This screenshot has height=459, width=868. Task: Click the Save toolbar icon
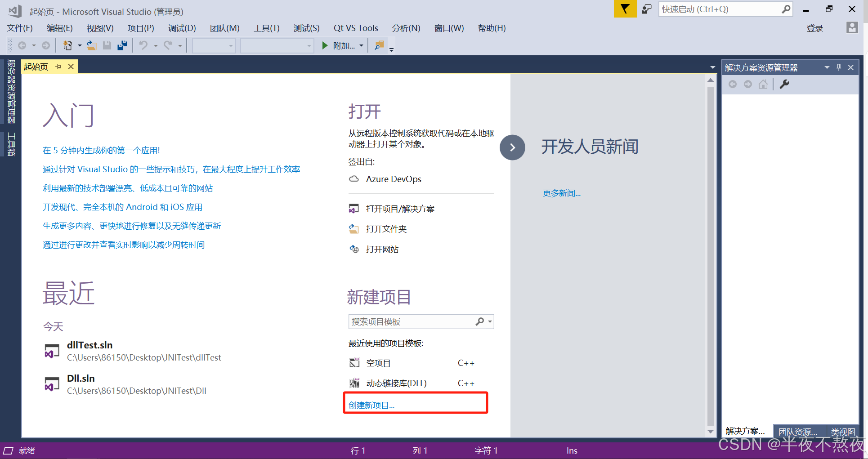coord(107,45)
